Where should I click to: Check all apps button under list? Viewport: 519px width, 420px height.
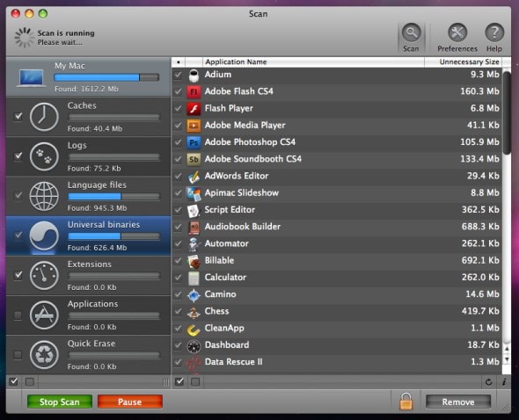point(179,381)
